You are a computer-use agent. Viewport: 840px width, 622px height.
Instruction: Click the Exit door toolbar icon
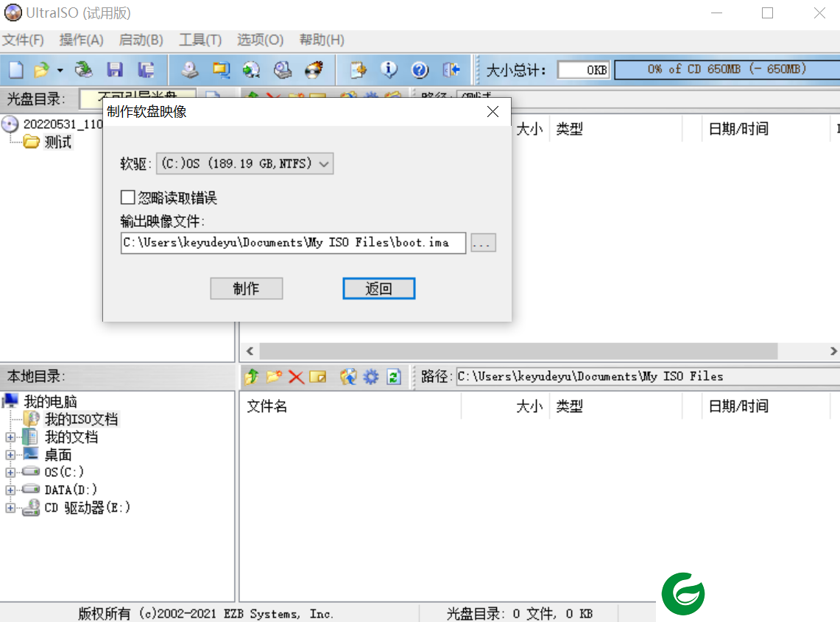point(451,70)
